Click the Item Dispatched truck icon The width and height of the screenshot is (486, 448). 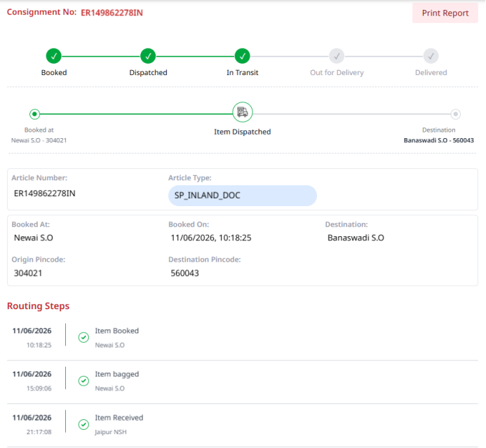point(243,112)
